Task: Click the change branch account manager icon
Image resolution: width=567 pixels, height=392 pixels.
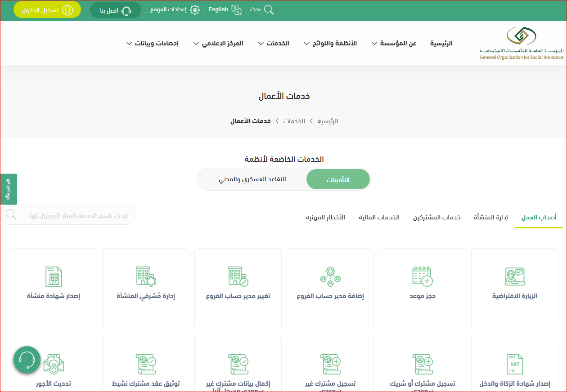Action: click(238, 276)
